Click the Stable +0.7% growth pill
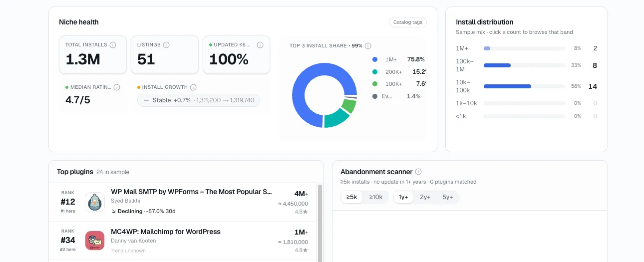 pyautogui.click(x=199, y=100)
